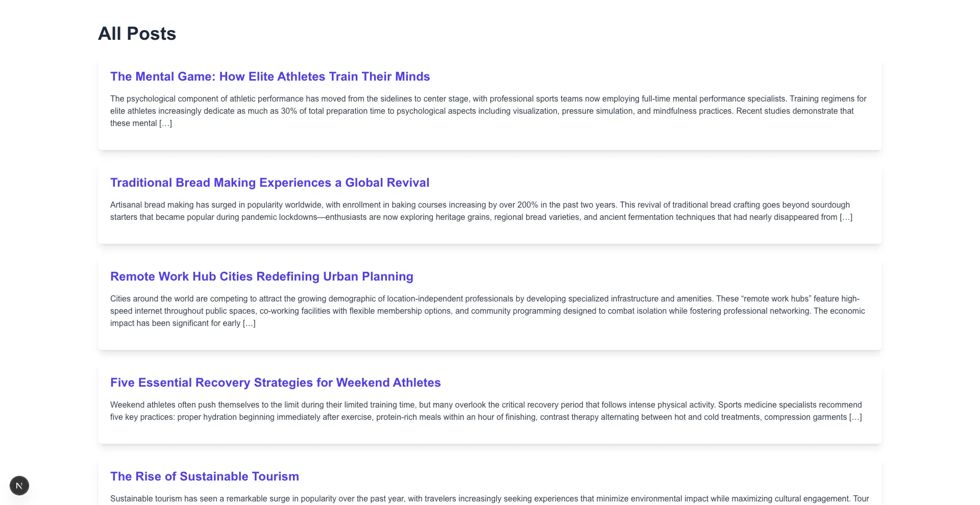
Task: Click the 'All Posts' page heading
Action: (x=137, y=34)
